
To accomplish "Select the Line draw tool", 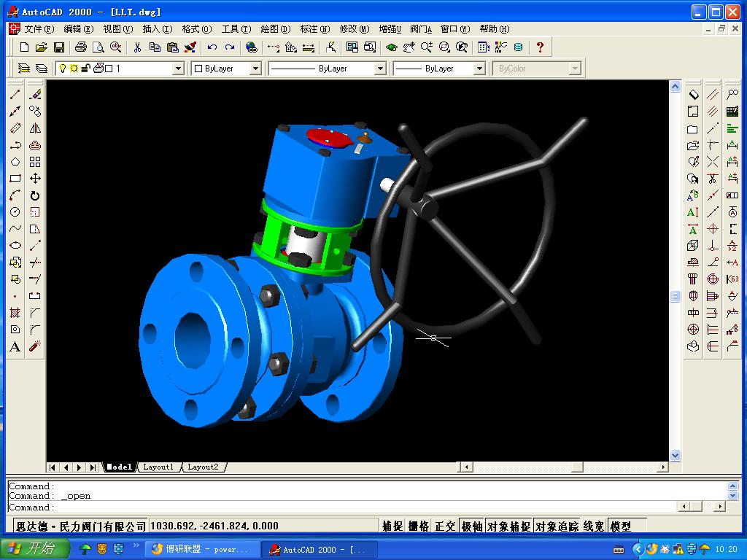I will [x=15, y=94].
